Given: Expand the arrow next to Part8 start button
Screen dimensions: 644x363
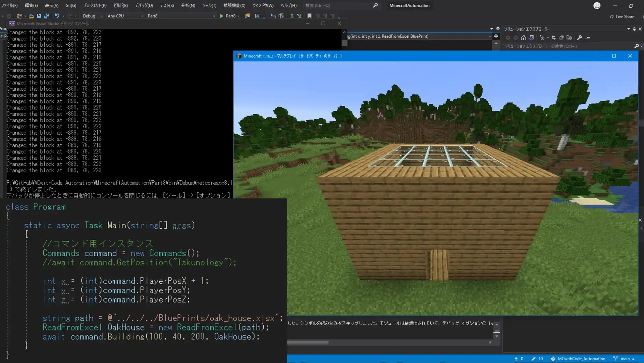Looking at the screenshot, I should click(238, 16).
